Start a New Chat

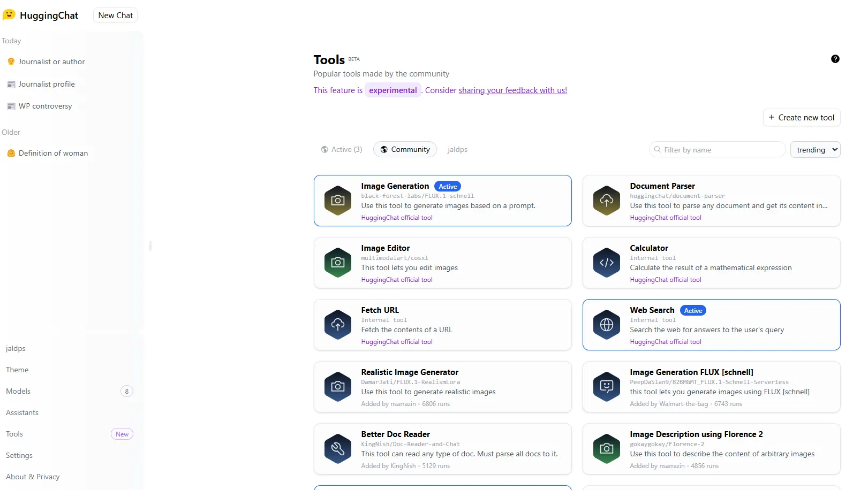[x=115, y=16]
